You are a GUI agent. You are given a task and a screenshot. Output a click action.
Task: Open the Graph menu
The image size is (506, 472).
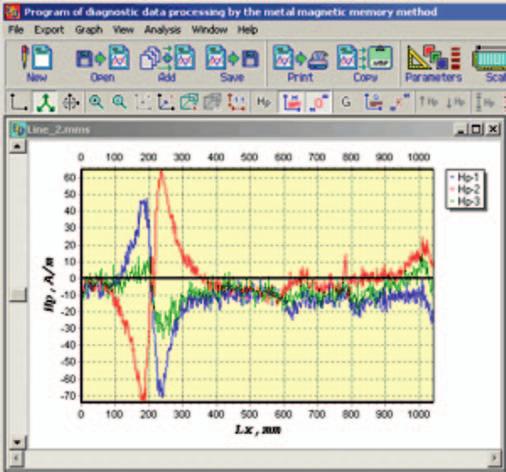coord(89,30)
